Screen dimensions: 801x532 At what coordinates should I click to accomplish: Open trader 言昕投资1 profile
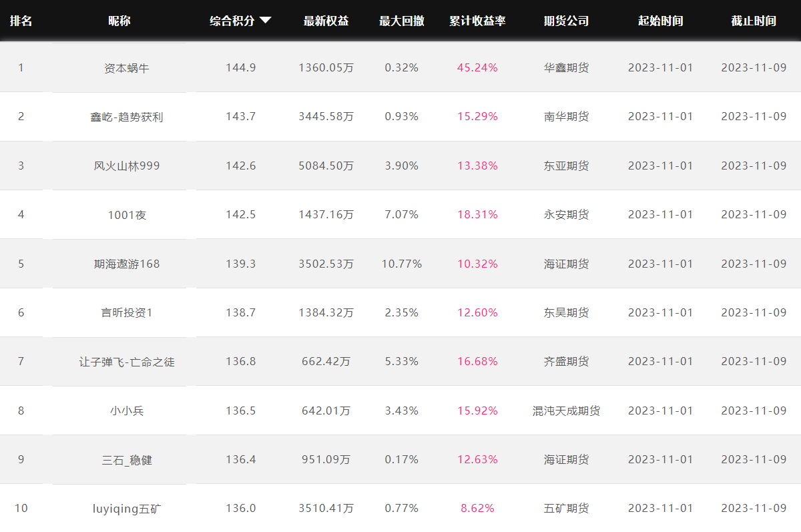127,312
